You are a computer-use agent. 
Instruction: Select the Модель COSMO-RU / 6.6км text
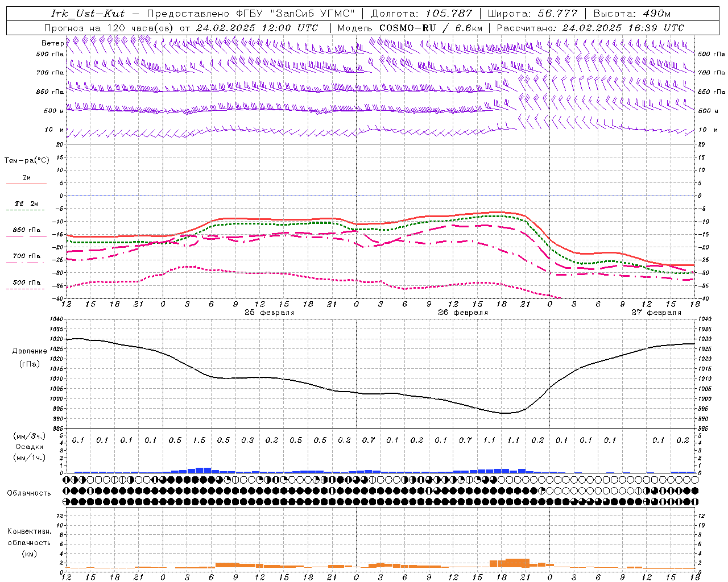tap(409, 28)
